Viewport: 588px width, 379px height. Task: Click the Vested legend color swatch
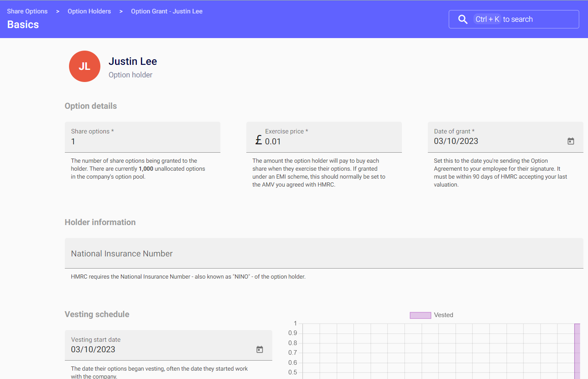tap(420, 315)
